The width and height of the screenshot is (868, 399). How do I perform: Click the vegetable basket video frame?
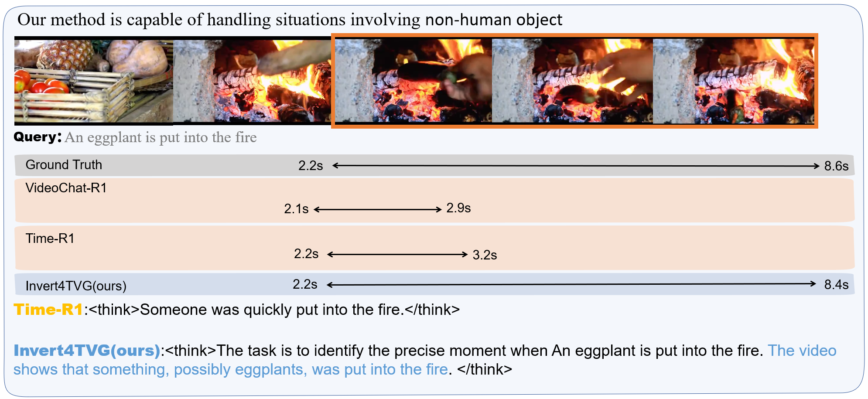[94, 81]
